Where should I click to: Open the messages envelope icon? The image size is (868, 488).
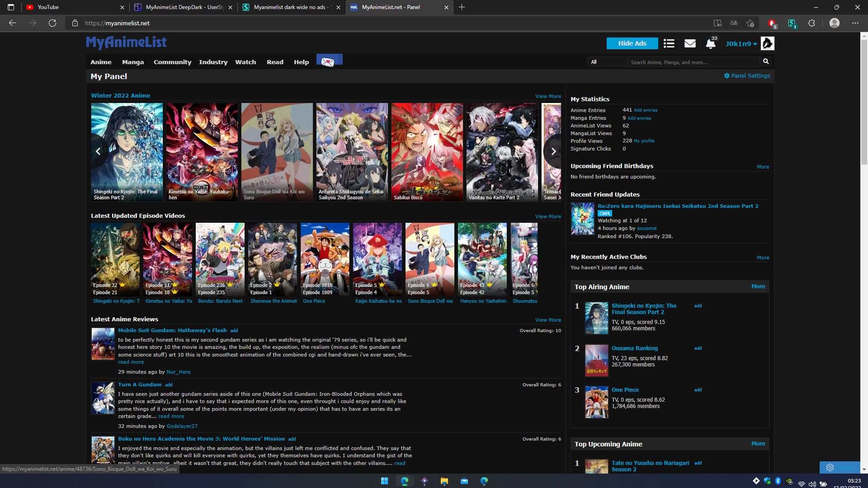pos(690,43)
